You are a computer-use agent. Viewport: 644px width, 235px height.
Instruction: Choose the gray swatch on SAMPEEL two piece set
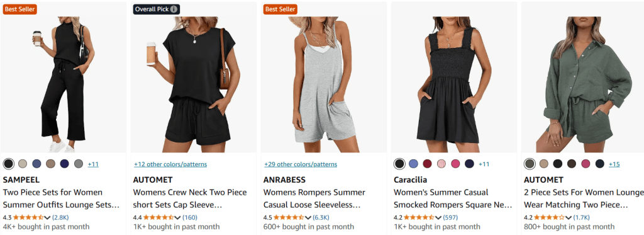pyautogui.click(x=79, y=164)
